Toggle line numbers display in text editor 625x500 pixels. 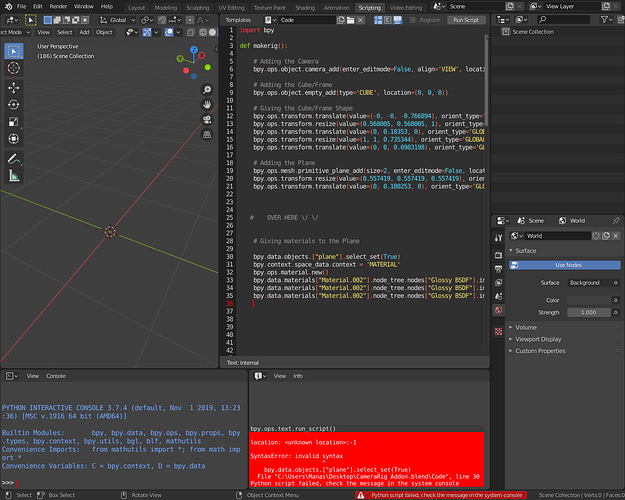pos(378,20)
